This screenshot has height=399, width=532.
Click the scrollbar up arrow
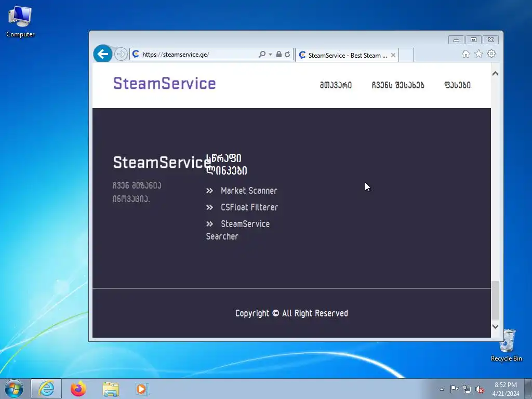pos(495,74)
